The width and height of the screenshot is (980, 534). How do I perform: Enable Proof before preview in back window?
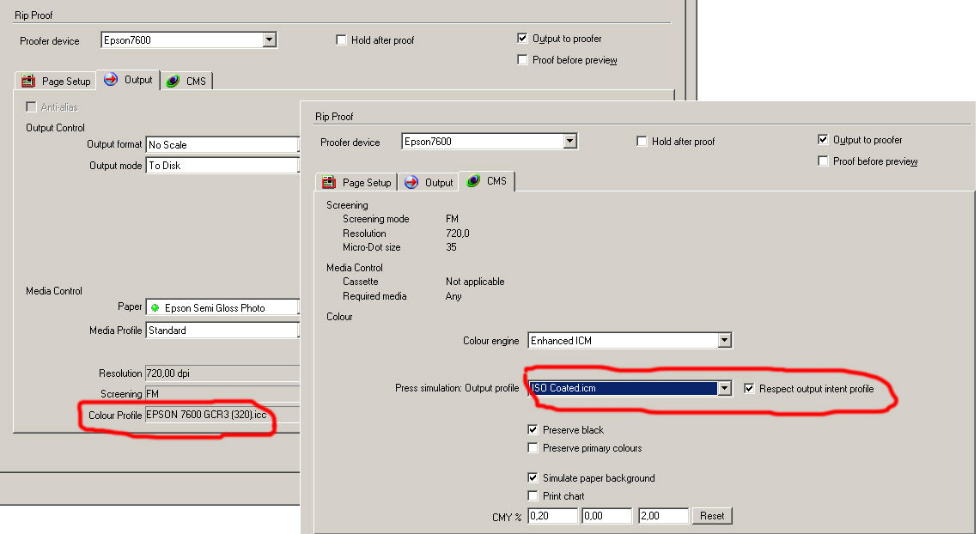tap(522, 59)
